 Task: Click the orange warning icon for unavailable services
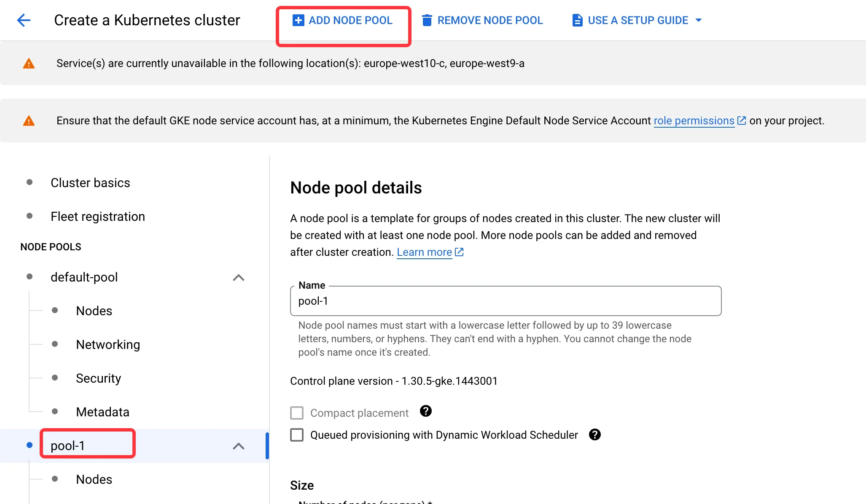[29, 64]
